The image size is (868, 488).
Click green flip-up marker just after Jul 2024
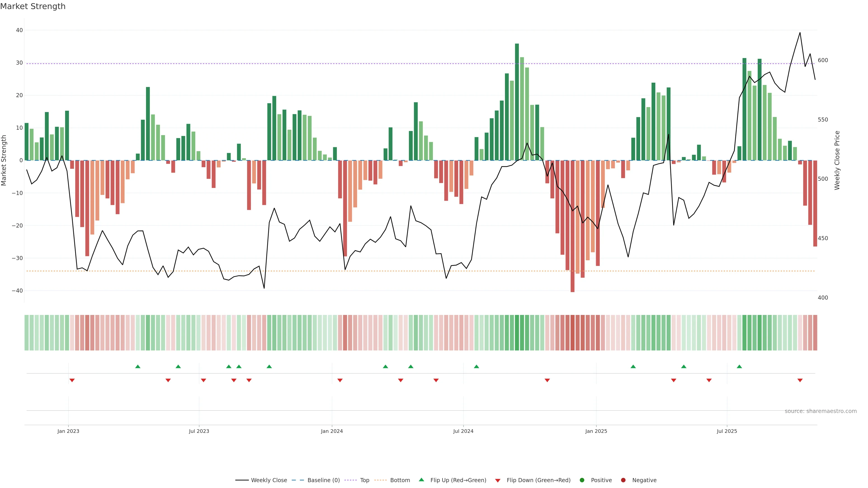pyautogui.click(x=476, y=366)
